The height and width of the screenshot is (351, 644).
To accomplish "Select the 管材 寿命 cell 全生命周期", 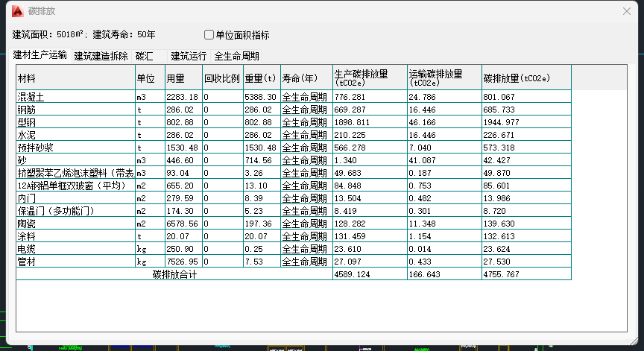I will (304, 262).
